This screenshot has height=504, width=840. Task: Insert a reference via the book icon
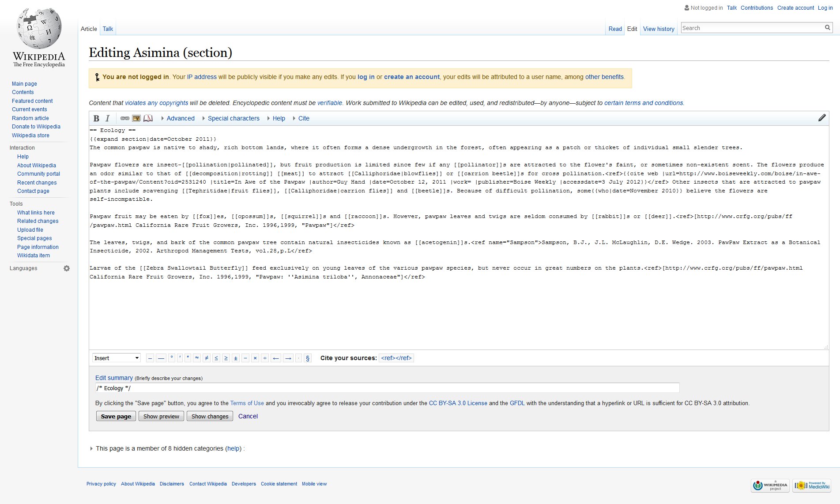(x=148, y=118)
